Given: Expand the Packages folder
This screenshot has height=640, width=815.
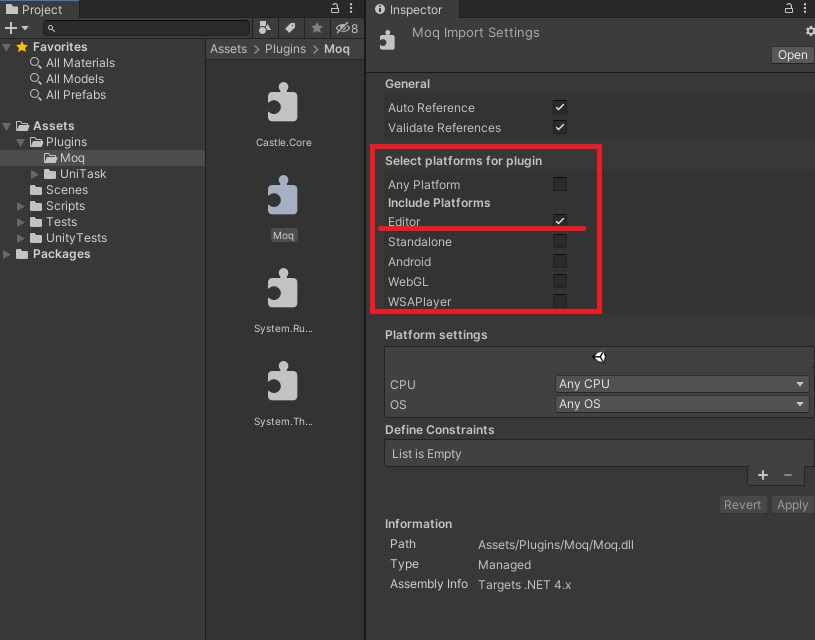Looking at the screenshot, I should pos(7,254).
